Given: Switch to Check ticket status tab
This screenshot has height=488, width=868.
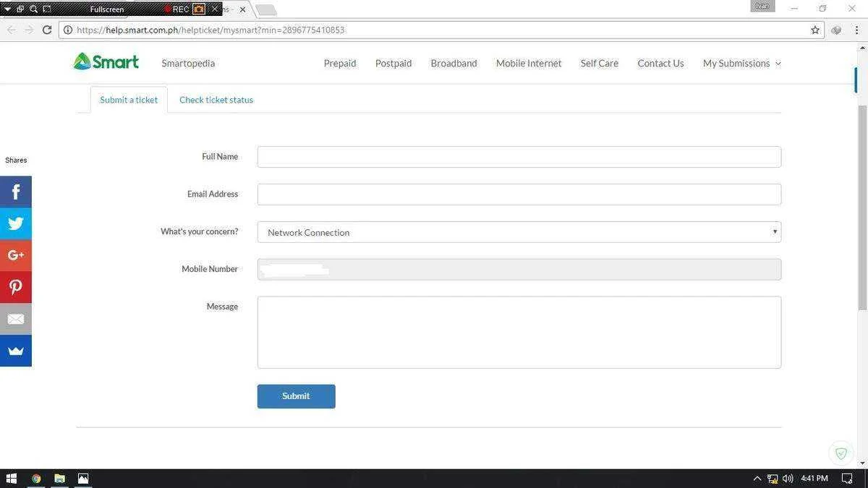Looking at the screenshot, I should coord(216,100).
